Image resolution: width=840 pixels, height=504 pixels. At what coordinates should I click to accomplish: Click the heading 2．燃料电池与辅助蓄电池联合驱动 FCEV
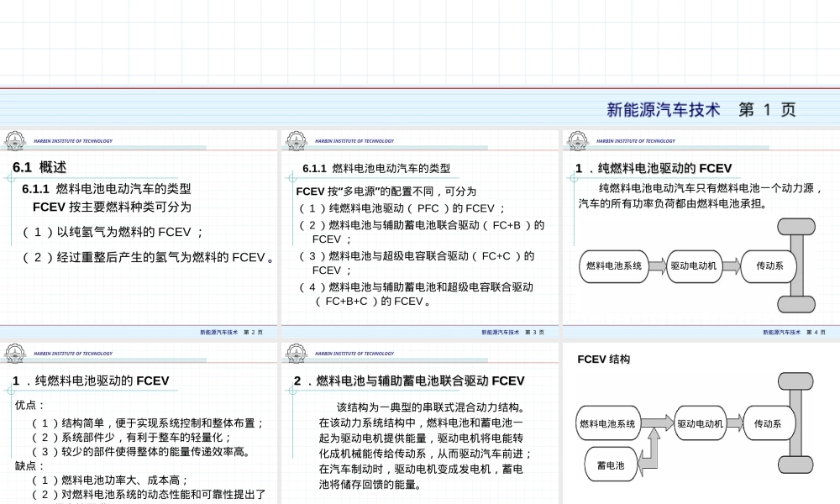409,381
